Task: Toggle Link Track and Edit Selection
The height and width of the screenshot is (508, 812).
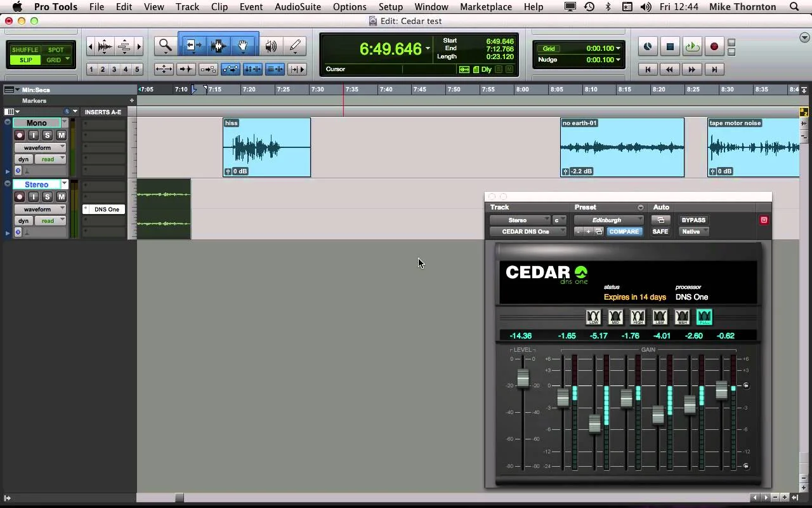Action: point(275,69)
